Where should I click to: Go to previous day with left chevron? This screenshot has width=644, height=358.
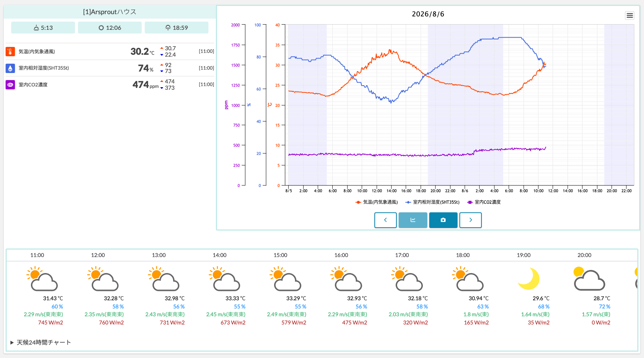[x=386, y=220]
